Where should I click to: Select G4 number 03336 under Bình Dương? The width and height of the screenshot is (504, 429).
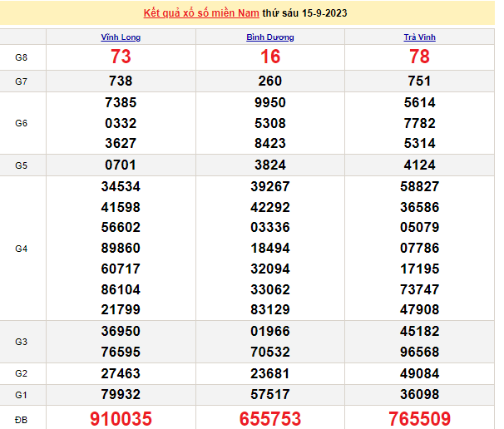270,228
